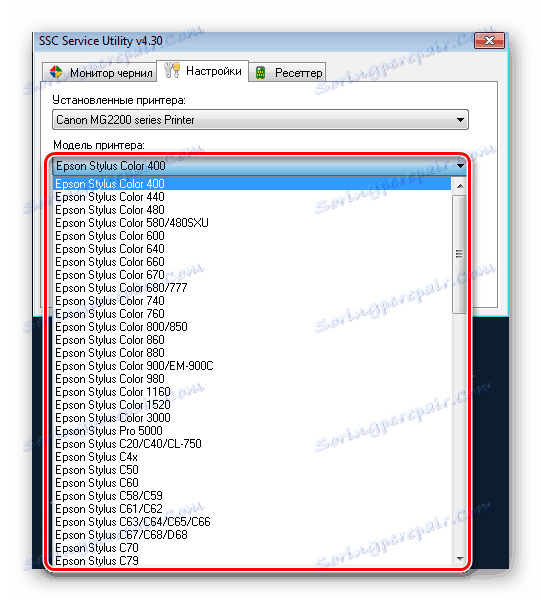
Task: Select Epson Stylus Pro 5000
Action: tap(252, 431)
